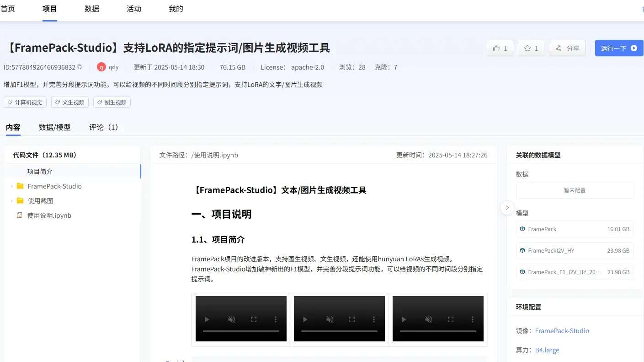Screen dimensions: 644x362
Task: Open the FramePack-Studio image link
Action: 562,331
